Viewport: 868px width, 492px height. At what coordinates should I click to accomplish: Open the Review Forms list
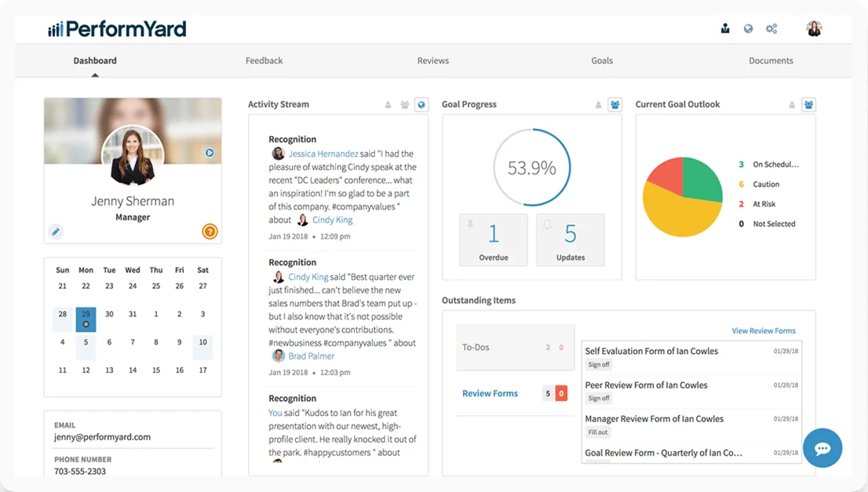click(490, 392)
